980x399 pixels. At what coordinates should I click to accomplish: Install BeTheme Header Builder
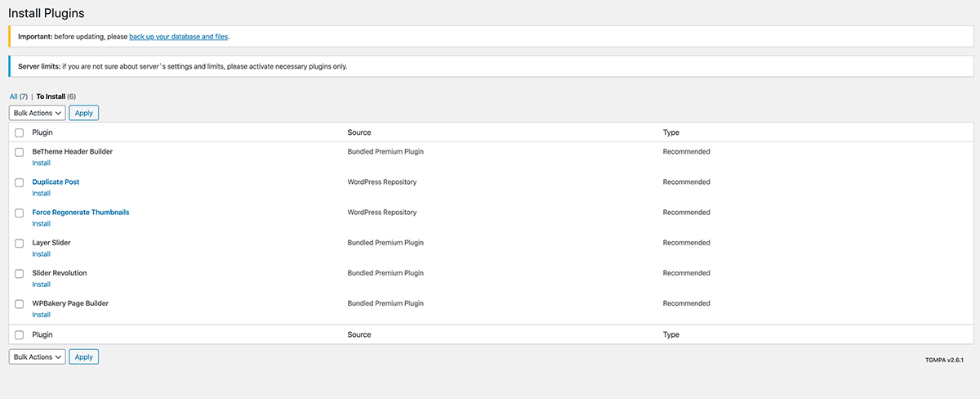pyautogui.click(x=41, y=163)
